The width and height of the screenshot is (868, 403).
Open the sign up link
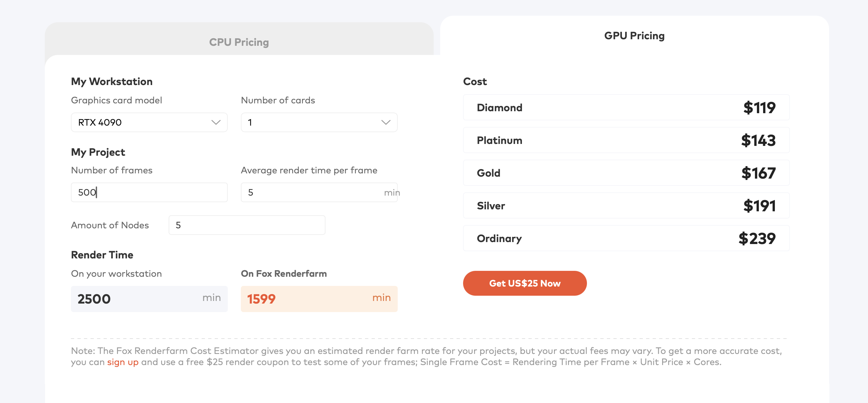coord(122,362)
